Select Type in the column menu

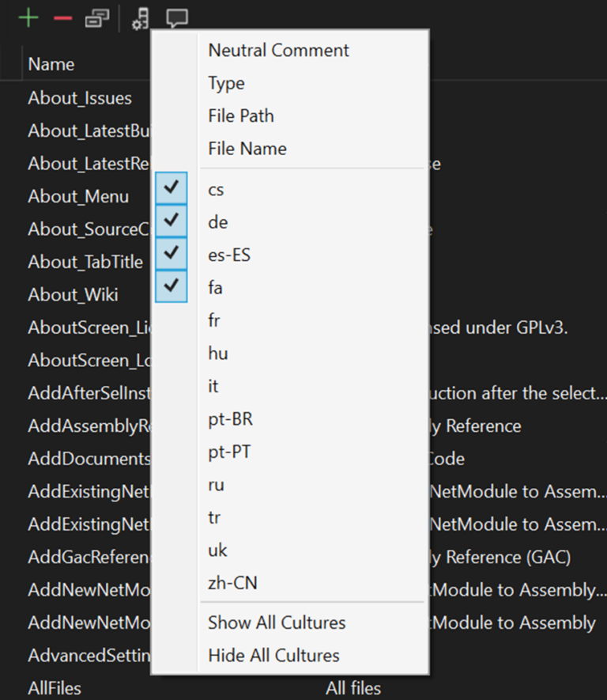tap(226, 82)
